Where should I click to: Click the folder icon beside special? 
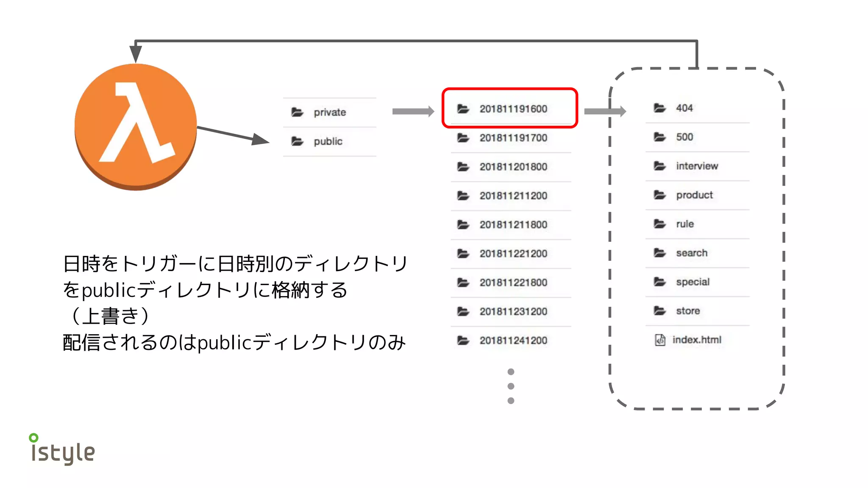660,282
